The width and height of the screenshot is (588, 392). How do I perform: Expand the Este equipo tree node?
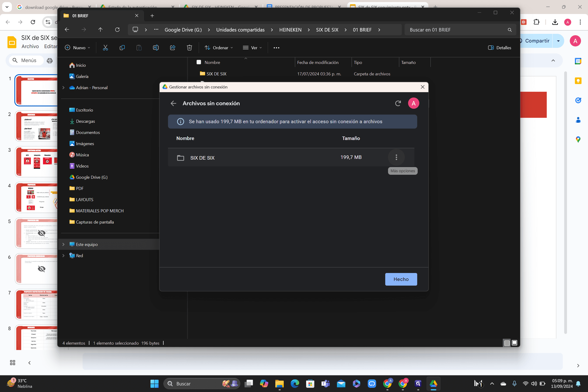click(63, 244)
